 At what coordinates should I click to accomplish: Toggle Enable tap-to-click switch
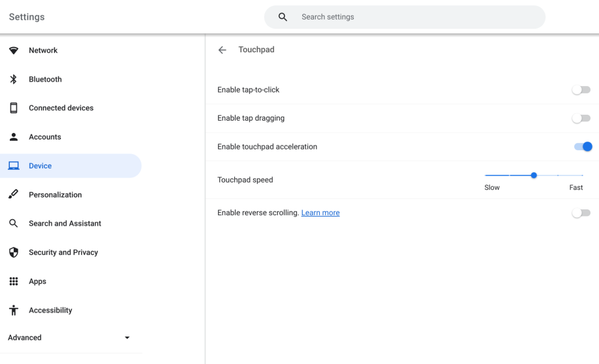[581, 90]
